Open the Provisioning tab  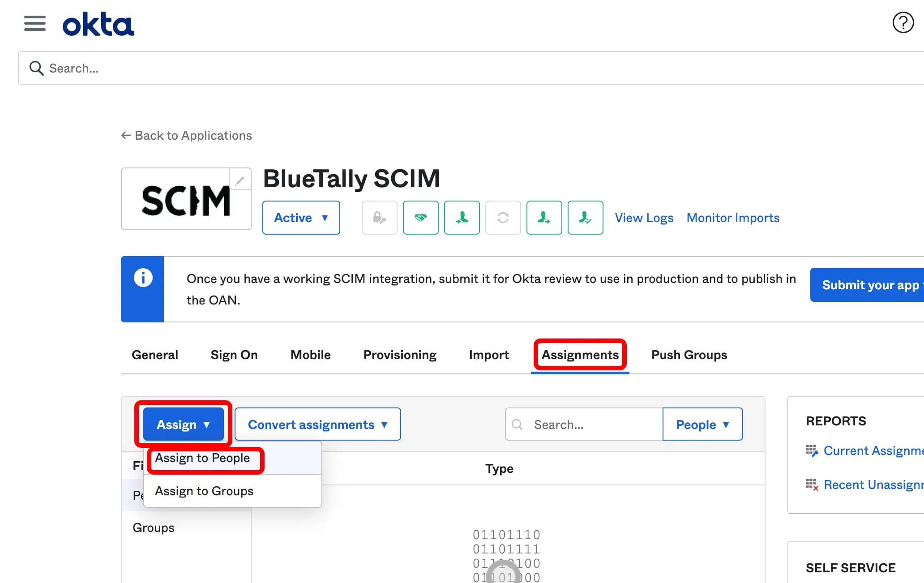click(x=400, y=355)
